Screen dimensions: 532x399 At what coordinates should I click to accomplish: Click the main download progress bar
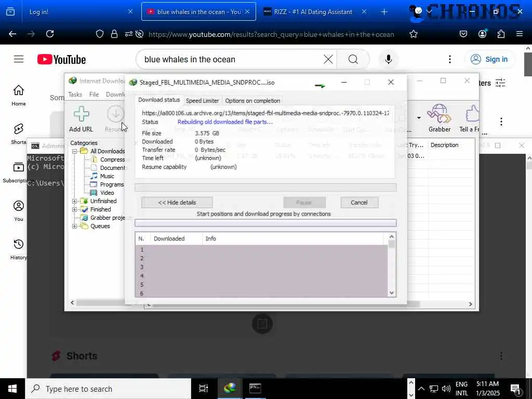265,188
